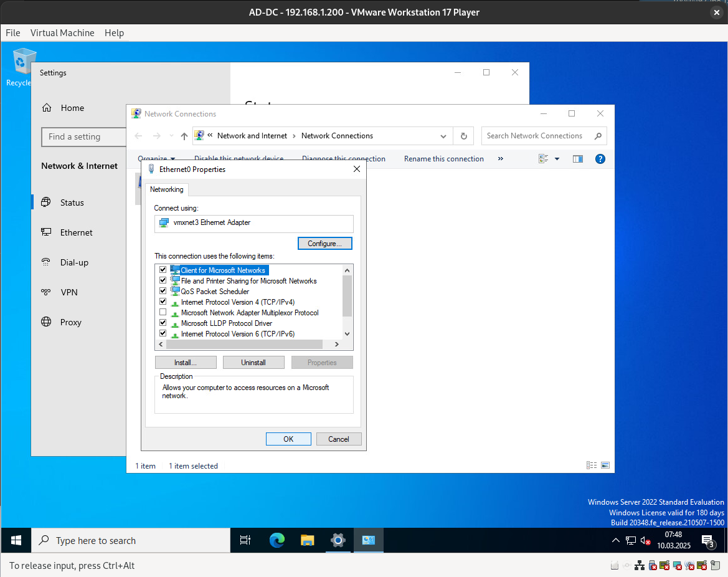Open Network Connections help icon

tap(600, 159)
